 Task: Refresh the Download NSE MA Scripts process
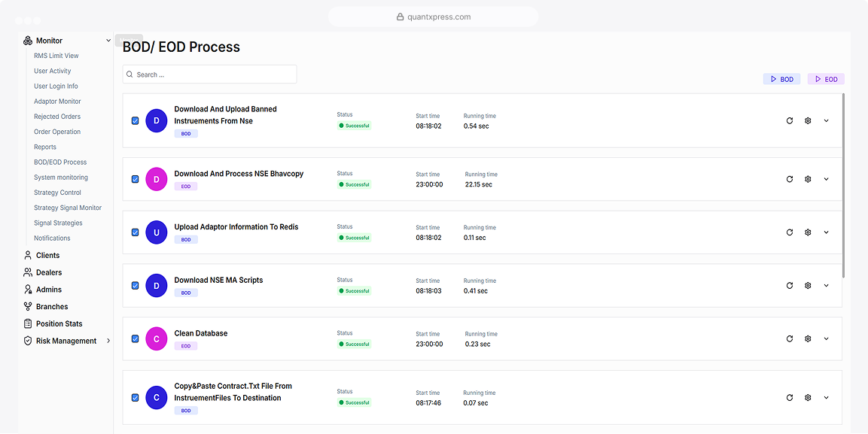tap(790, 286)
